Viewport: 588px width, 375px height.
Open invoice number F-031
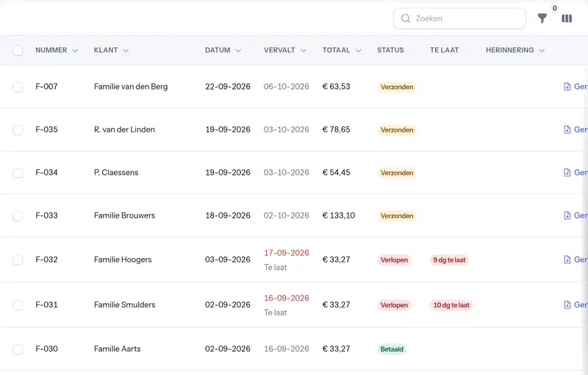pyautogui.click(x=46, y=304)
